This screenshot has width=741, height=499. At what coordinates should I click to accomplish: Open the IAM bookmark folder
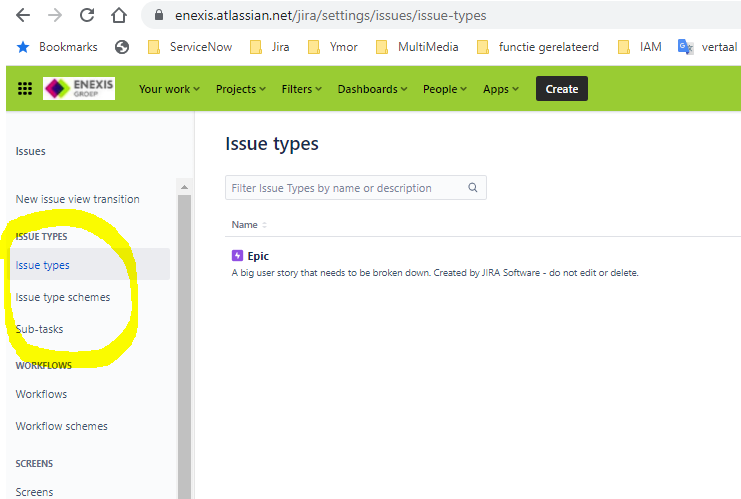coord(640,47)
